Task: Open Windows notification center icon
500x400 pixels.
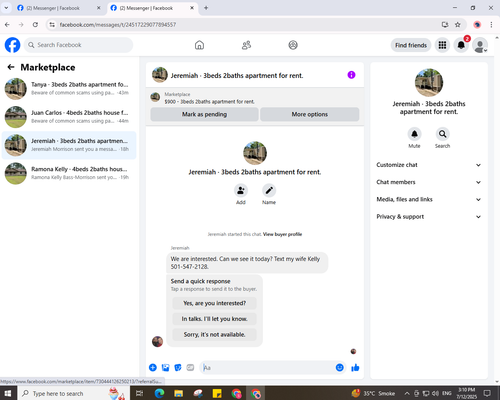Action: (x=487, y=393)
